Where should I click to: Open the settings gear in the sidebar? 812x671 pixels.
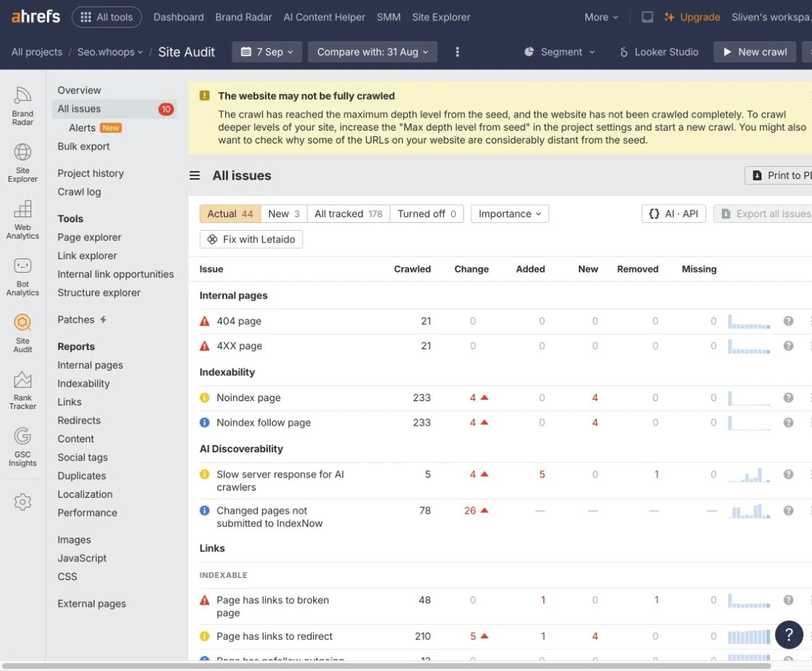click(x=22, y=501)
